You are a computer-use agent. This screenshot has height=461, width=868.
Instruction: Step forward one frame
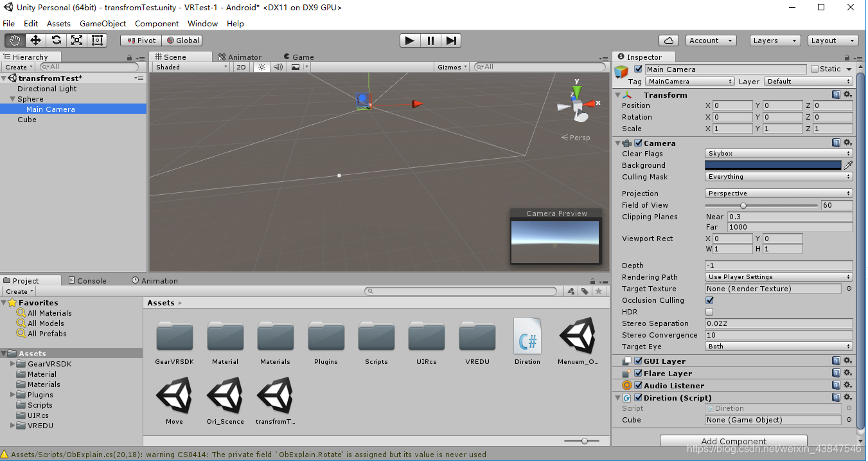[x=451, y=41]
